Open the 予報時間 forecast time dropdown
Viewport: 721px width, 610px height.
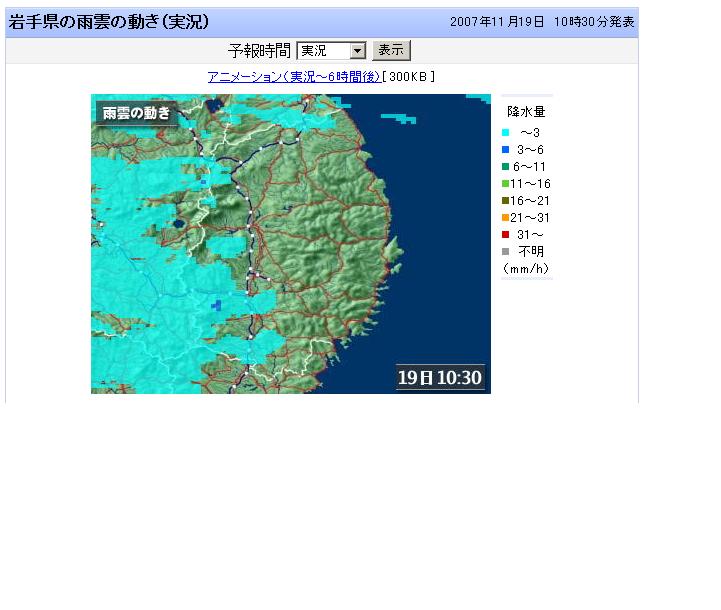click(x=332, y=51)
